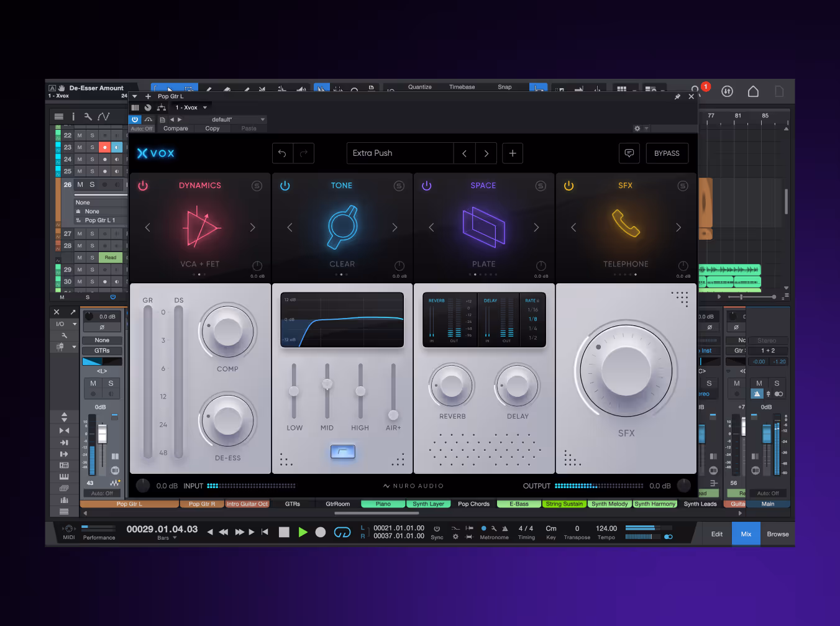Click the undo arrow in the XVOX plugin header
The width and height of the screenshot is (840, 626).
(281, 153)
